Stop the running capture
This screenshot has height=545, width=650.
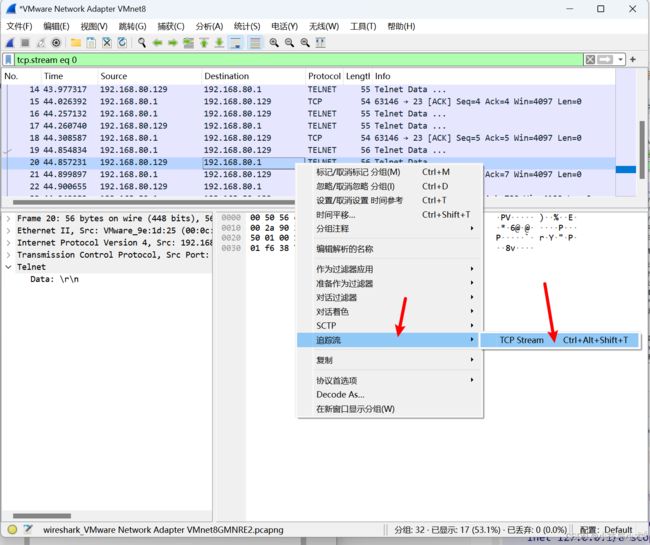pos(25,42)
